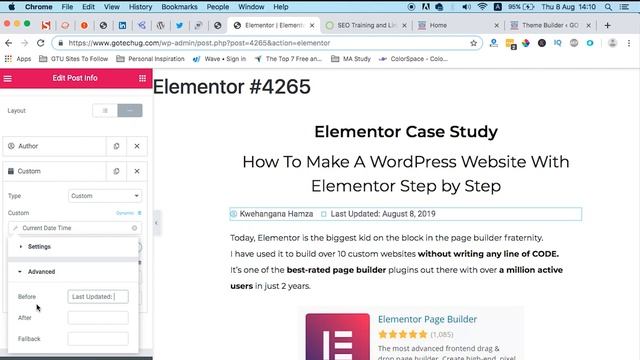The height and width of the screenshot is (360, 640).
Task: Open Wave Sign in bookmark
Action: click(219, 59)
